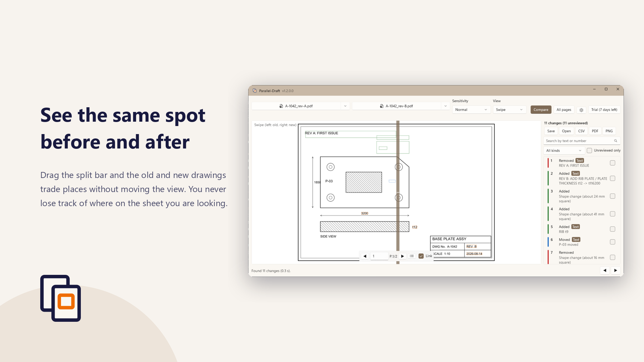This screenshot has height=362, width=644.
Task: Click the vertical swipe split bar
Action: pyautogui.click(x=398, y=192)
